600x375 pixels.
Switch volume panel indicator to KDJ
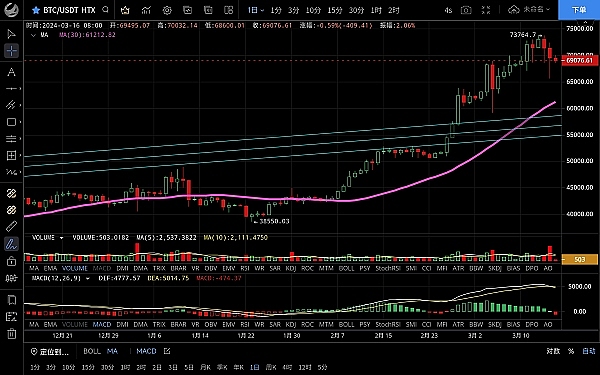[291, 269]
